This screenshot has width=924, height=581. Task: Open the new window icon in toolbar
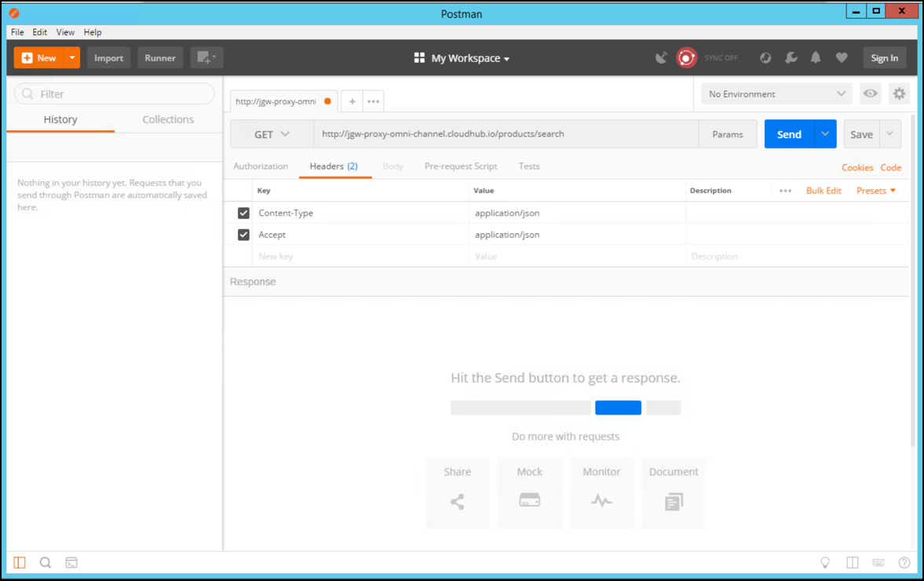click(x=206, y=58)
